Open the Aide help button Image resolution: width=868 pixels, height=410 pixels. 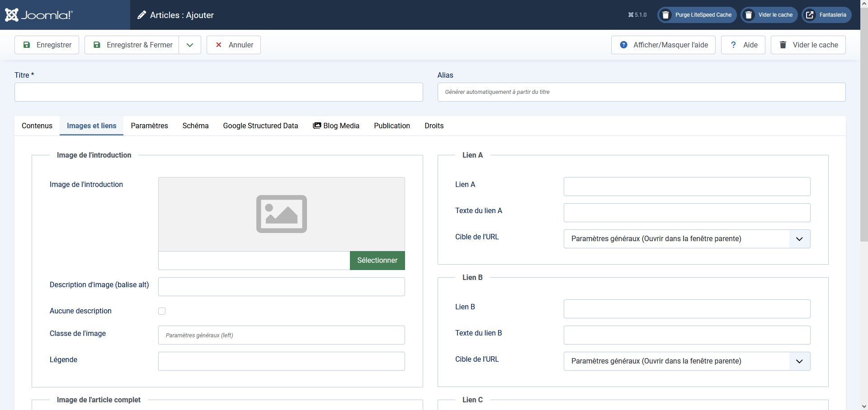pyautogui.click(x=743, y=45)
